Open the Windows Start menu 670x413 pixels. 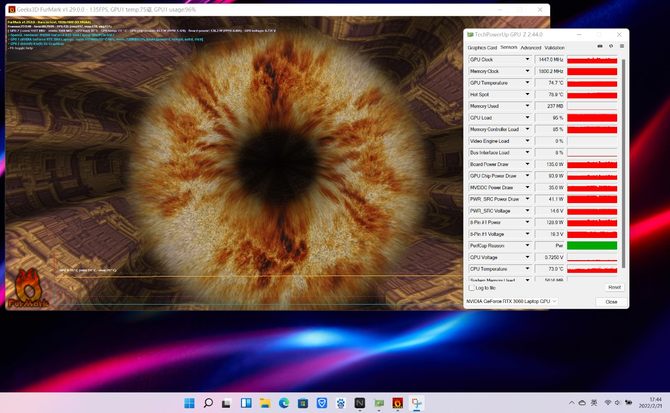189,403
